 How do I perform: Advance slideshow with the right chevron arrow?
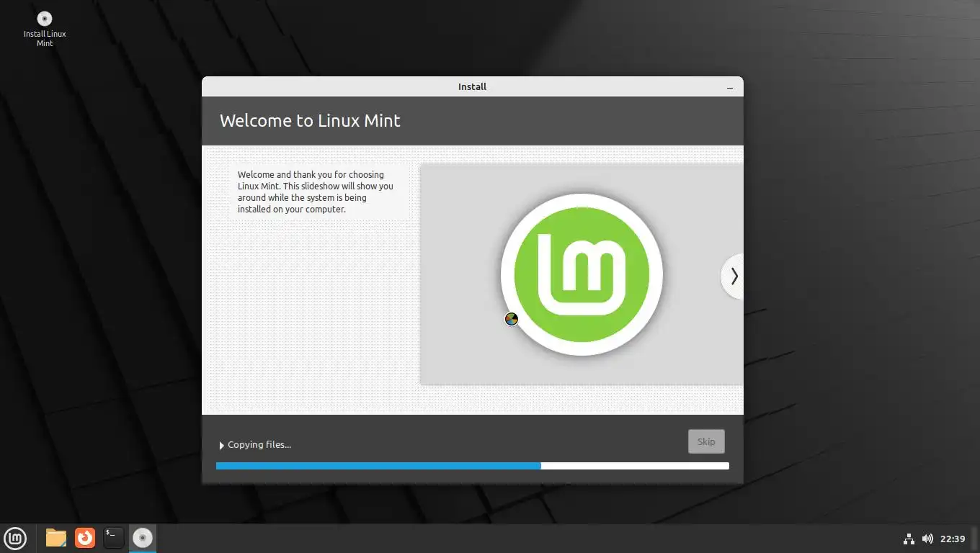pyautogui.click(x=733, y=276)
